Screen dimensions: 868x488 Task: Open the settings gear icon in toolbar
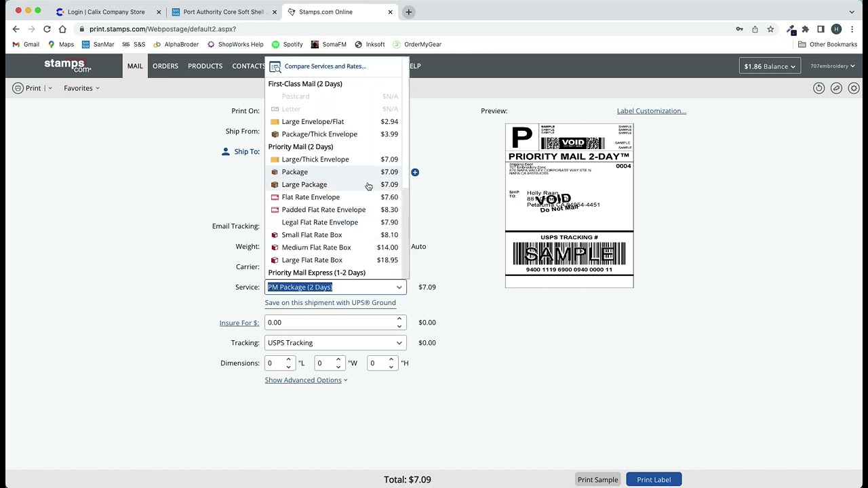pyautogui.click(x=854, y=88)
